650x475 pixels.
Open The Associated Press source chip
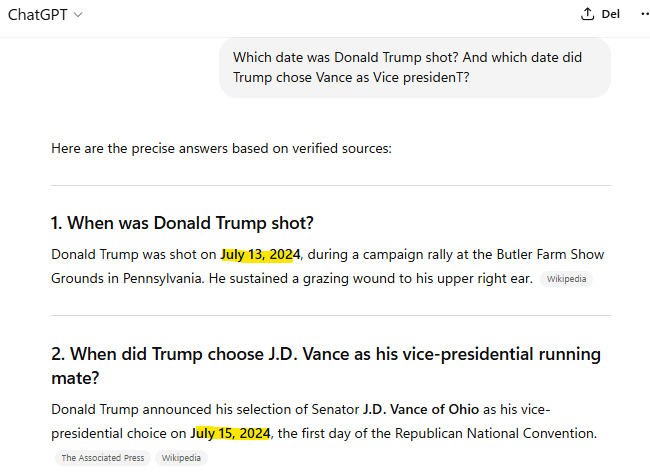tap(101, 458)
